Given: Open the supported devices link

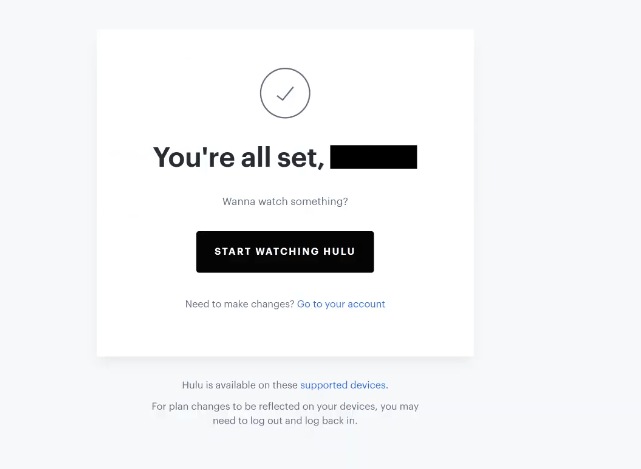Looking at the screenshot, I should pos(344,385).
